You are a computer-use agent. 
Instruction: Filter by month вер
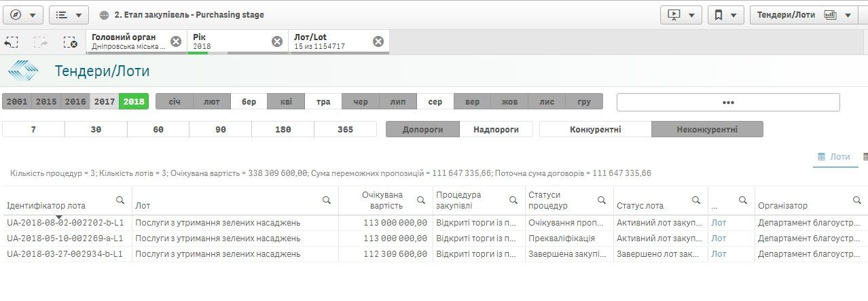(x=473, y=101)
